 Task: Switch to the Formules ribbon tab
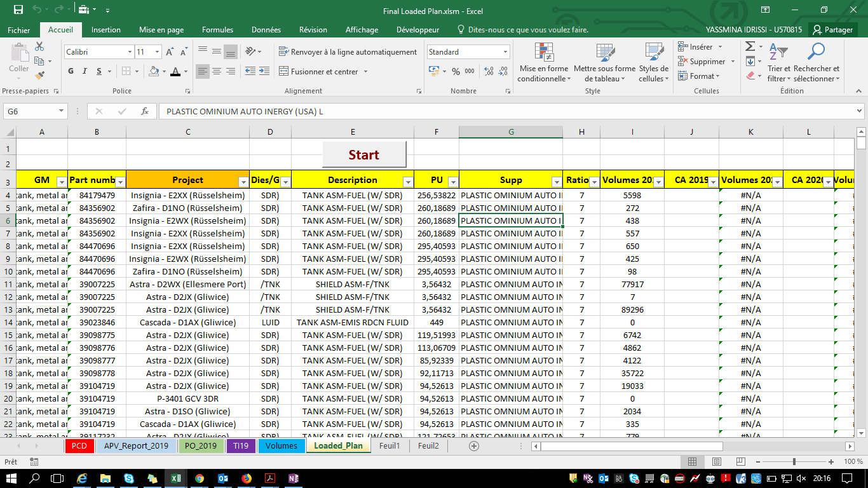(x=217, y=30)
